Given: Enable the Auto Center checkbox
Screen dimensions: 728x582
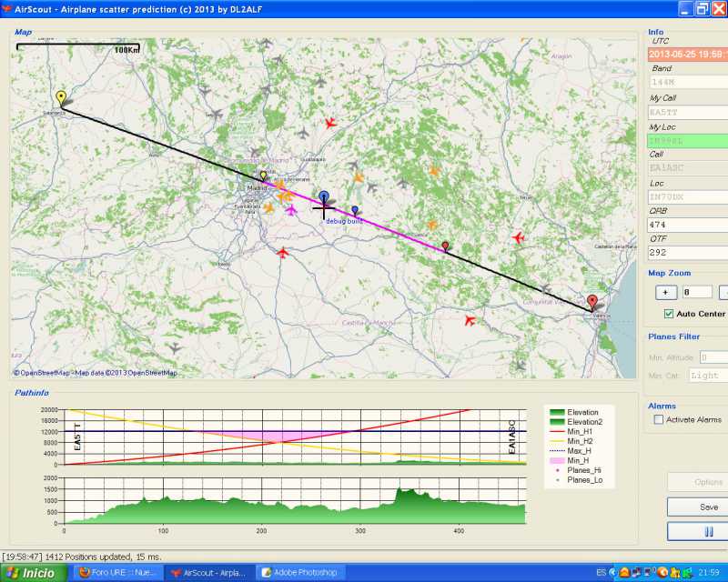Looking at the screenshot, I should click(x=669, y=314).
